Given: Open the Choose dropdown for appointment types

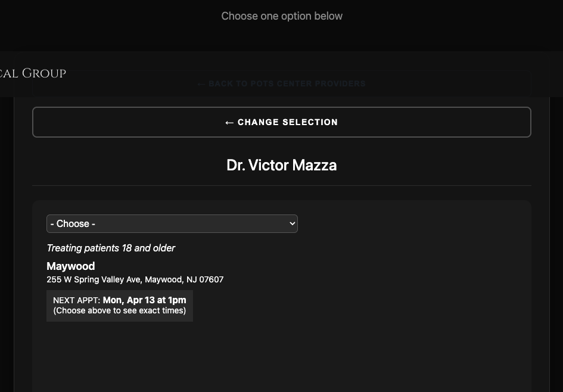Looking at the screenshot, I should click(172, 223).
